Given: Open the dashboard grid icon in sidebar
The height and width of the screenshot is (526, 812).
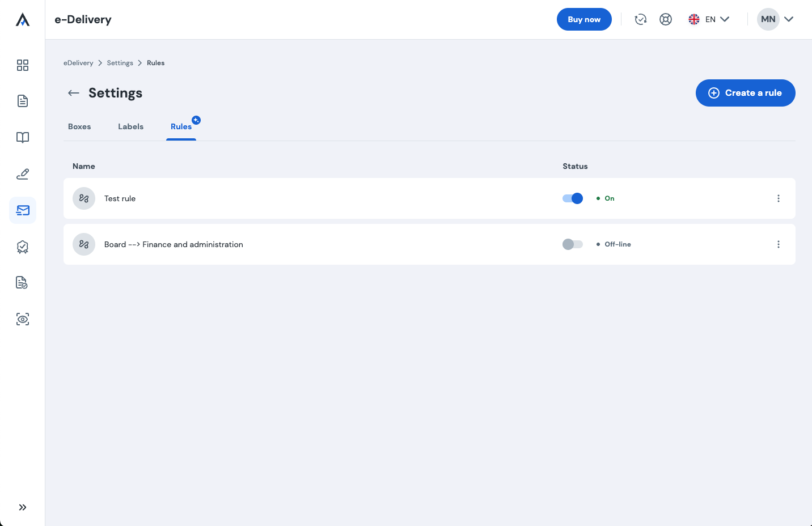Looking at the screenshot, I should pos(23,65).
